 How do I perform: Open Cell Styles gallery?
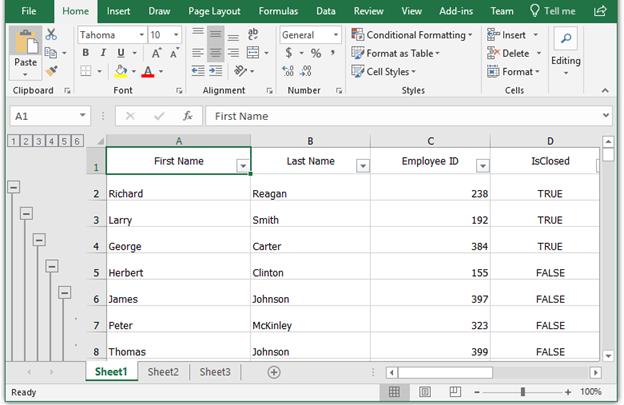(x=384, y=72)
